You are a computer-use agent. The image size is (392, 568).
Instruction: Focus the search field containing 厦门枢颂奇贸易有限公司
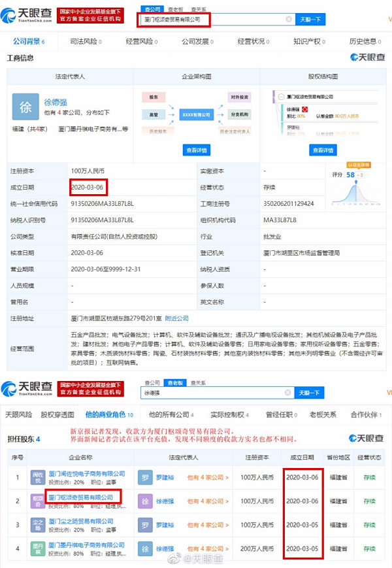pyautogui.click(x=217, y=19)
